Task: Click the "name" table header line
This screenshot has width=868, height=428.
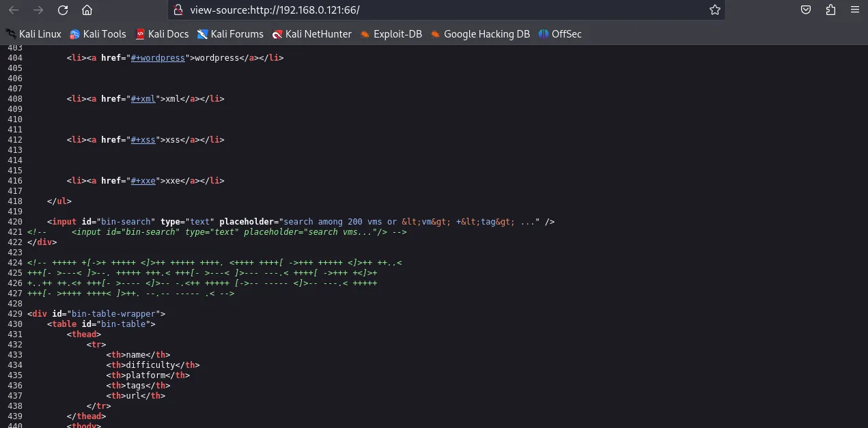Action: click(138, 355)
